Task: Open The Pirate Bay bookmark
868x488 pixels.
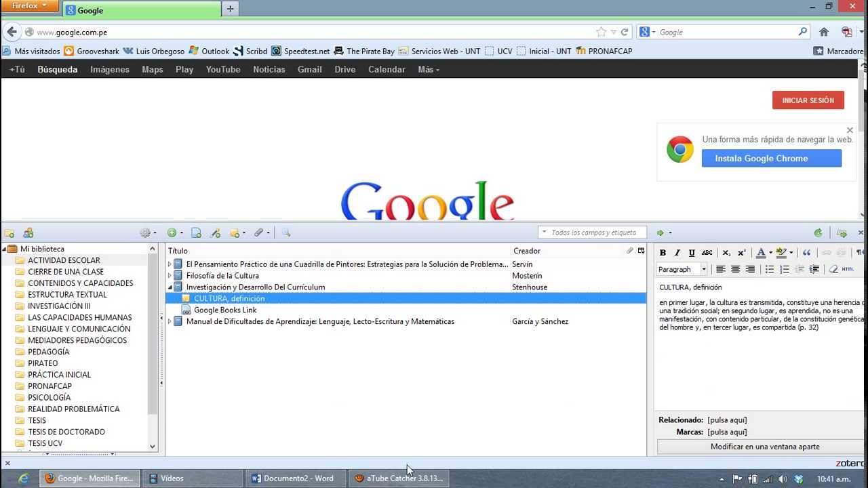Action: click(x=364, y=51)
